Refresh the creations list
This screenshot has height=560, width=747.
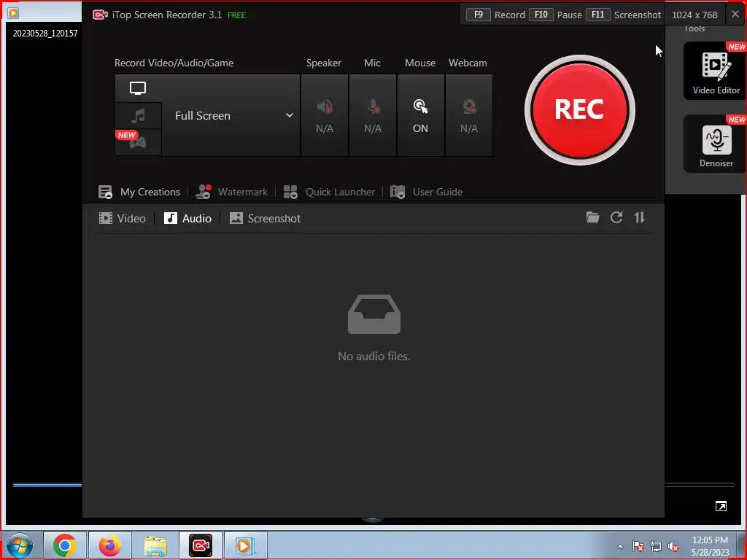[616, 217]
